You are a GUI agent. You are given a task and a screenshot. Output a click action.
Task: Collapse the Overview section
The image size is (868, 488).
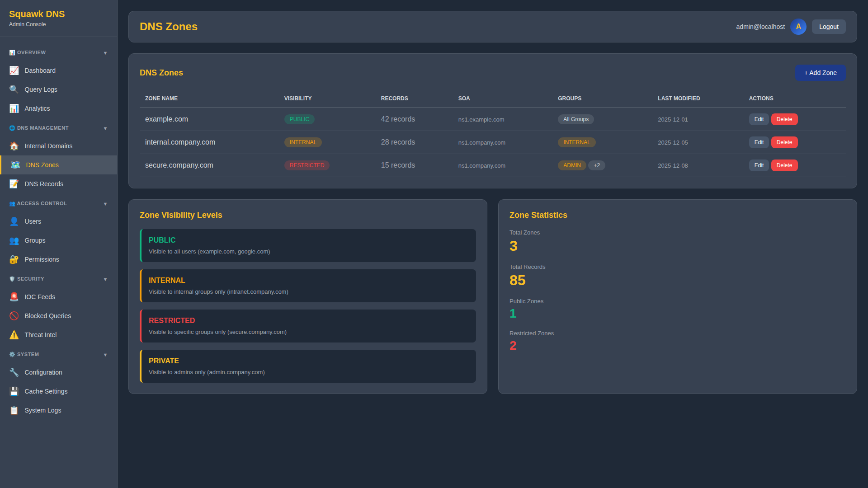point(58,53)
